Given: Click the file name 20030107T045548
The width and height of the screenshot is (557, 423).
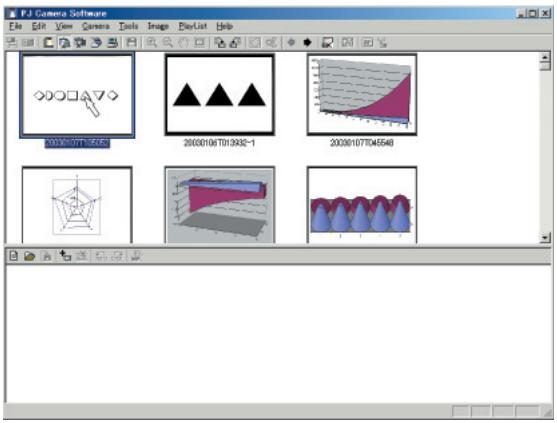Looking at the screenshot, I should click(x=362, y=143).
